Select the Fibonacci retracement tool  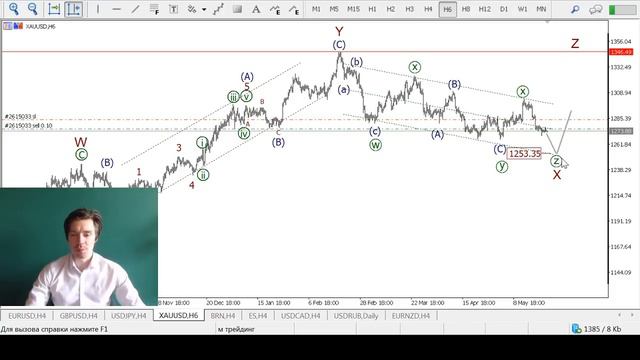[x=154, y=9]
